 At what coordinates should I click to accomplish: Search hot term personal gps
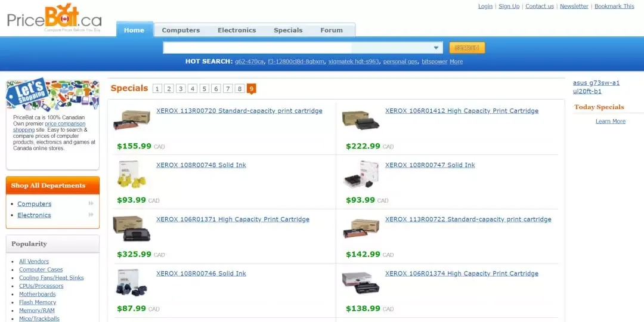click(400, 61)
